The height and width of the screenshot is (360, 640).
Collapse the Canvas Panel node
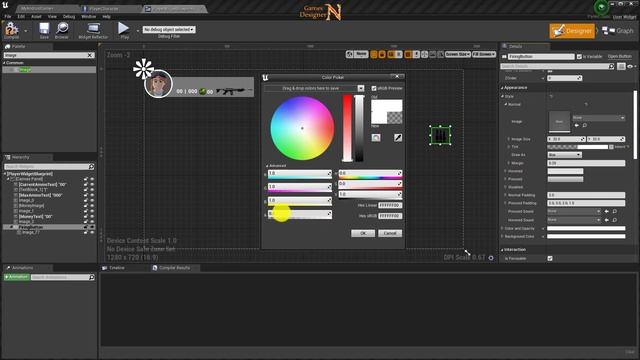[x=9, y=179]
